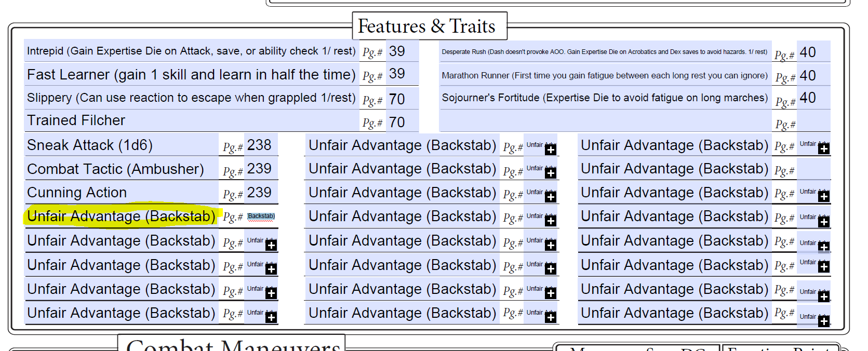Click the plus icon in the rightmost column's top row
Viewport: 868px width, 351px height.
pyautogui.click(x=824, y=149)
